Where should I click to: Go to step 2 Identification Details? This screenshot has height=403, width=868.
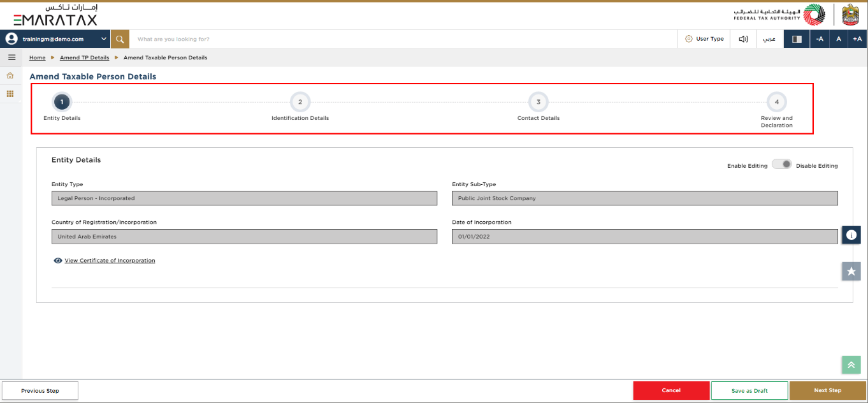(x=300, y=101)
